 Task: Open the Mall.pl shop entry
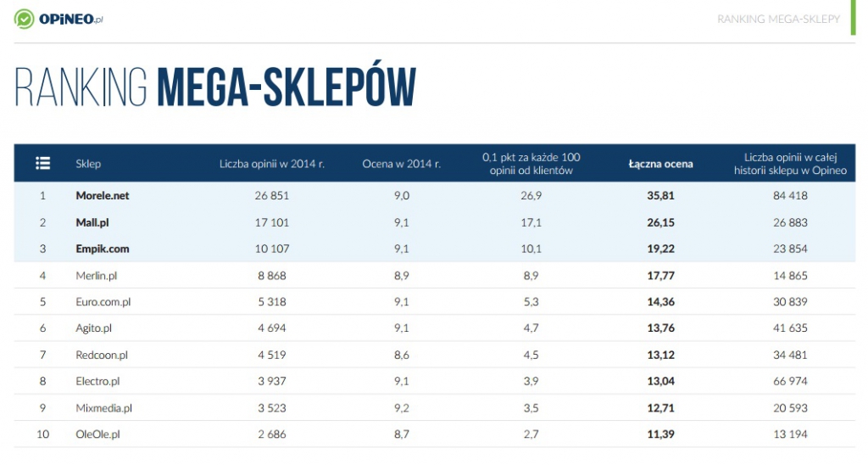tap(93, 222)
